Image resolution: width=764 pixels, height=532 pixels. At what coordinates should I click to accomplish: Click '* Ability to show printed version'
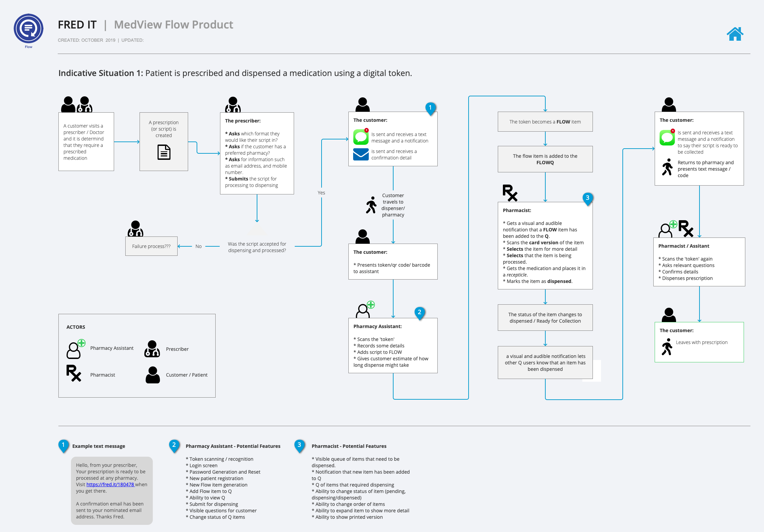pos(347,517)
